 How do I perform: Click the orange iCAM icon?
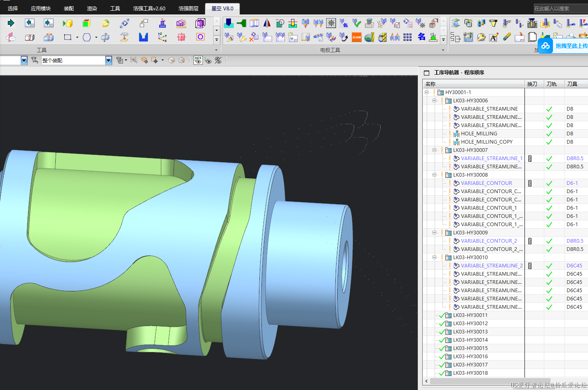pos(356,37)
